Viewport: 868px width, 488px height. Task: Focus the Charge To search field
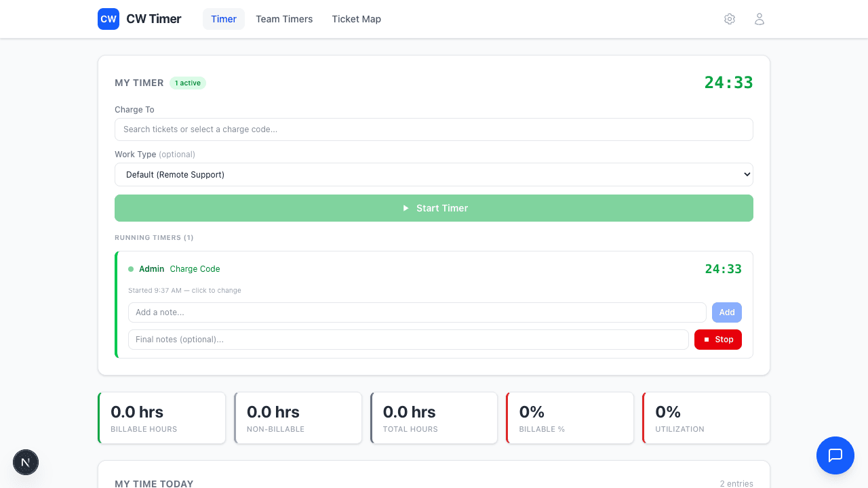point(433,129)
